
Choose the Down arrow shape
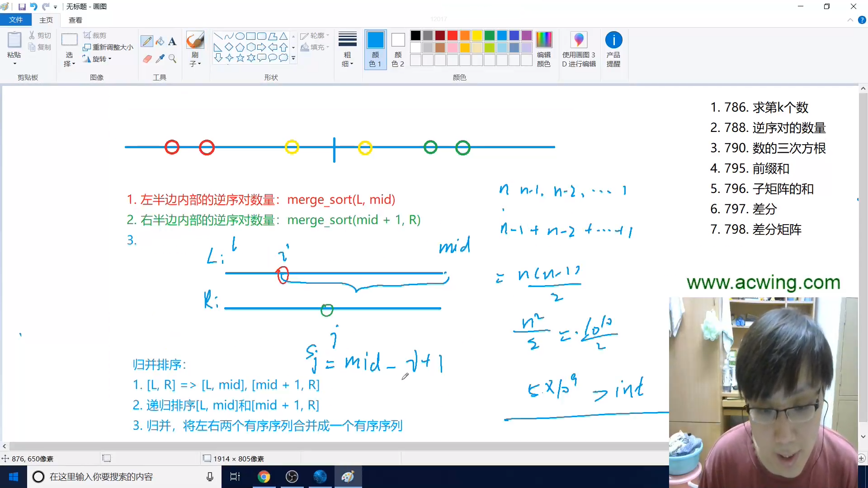click(x=218, y=58)
